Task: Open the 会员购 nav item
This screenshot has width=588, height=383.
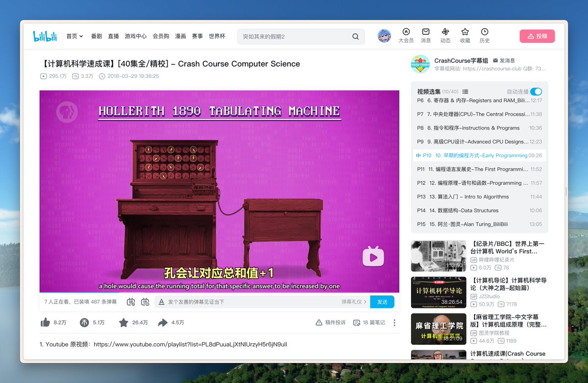Action: coord(161,36)
